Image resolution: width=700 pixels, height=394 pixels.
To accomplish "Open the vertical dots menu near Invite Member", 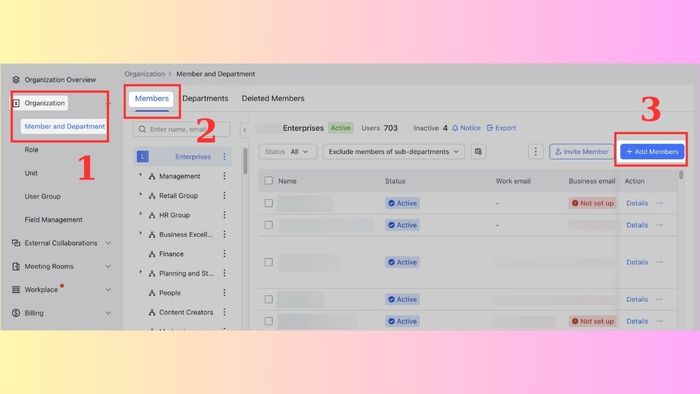I will 536,152.
